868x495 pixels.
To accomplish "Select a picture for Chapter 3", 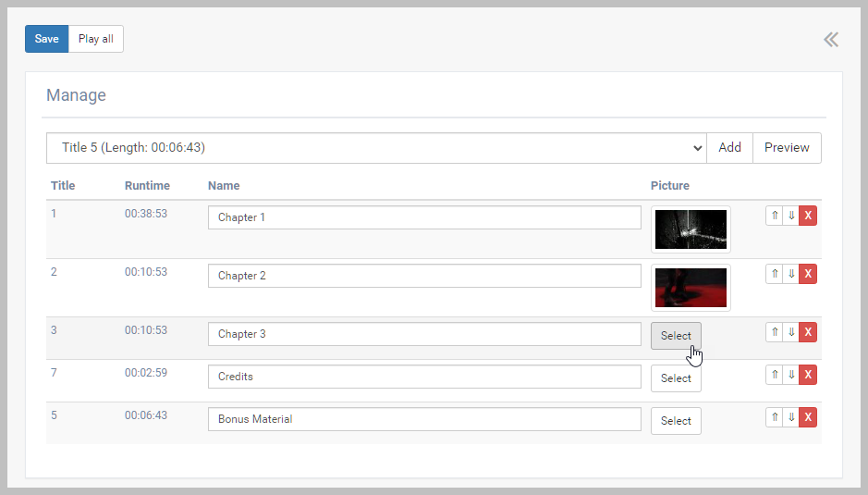I will 676,336.
